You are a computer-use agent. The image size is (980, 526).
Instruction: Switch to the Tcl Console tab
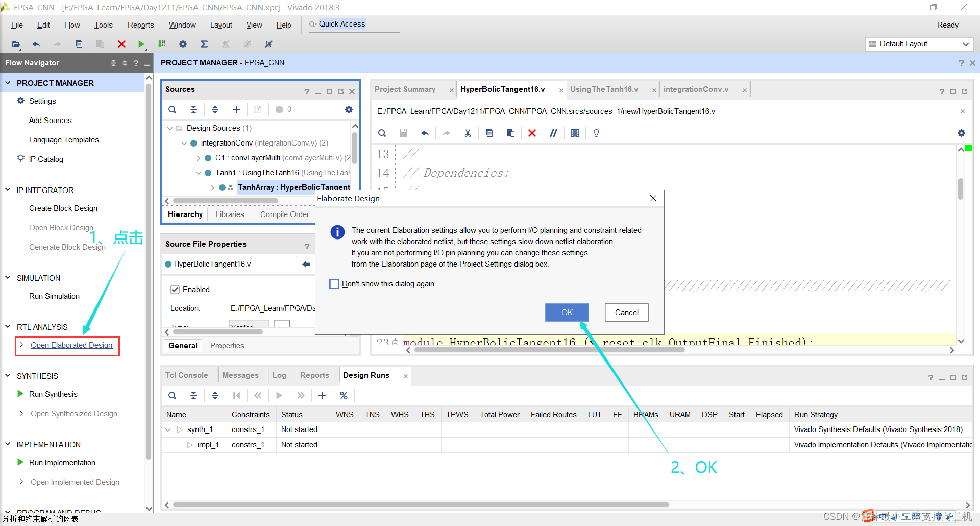tap(186, 375)
